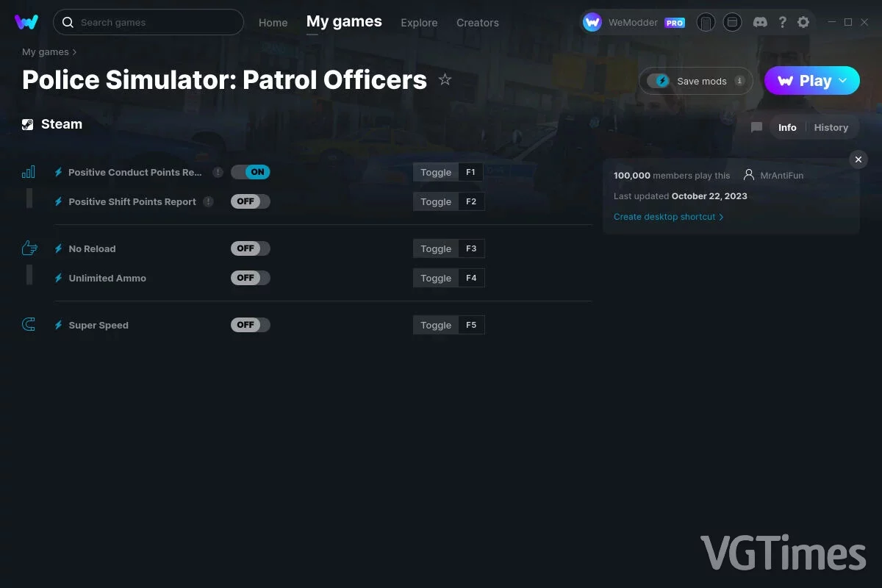Click the My games breadcrumb link
This screenshot has height=588, width=882.
(46, 52)
